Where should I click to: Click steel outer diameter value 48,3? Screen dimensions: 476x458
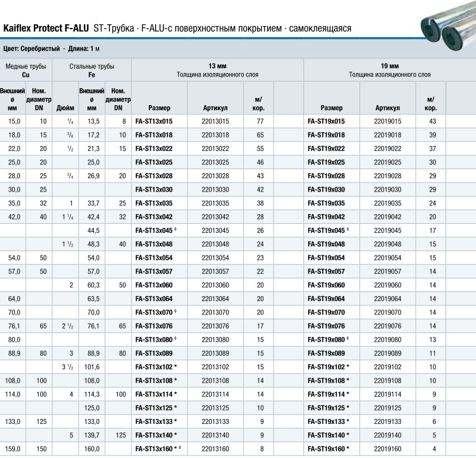click(x=94, y=244)
